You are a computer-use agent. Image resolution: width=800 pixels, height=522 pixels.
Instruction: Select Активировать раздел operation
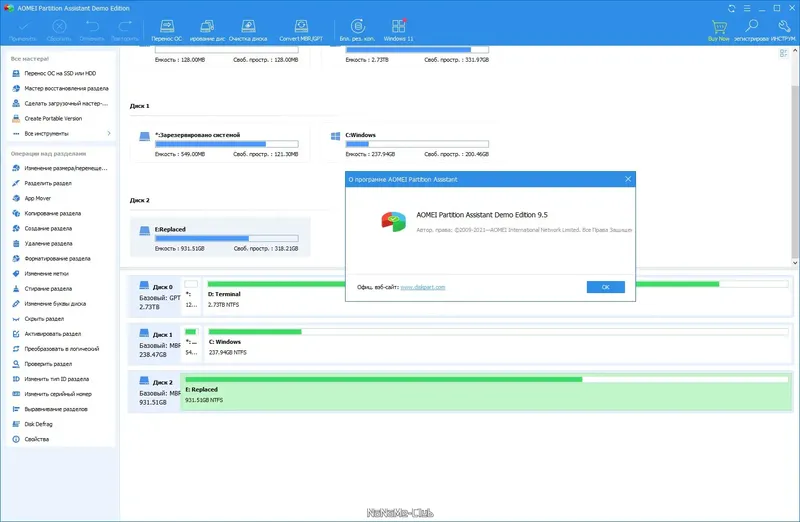click(x=46, y=334)
